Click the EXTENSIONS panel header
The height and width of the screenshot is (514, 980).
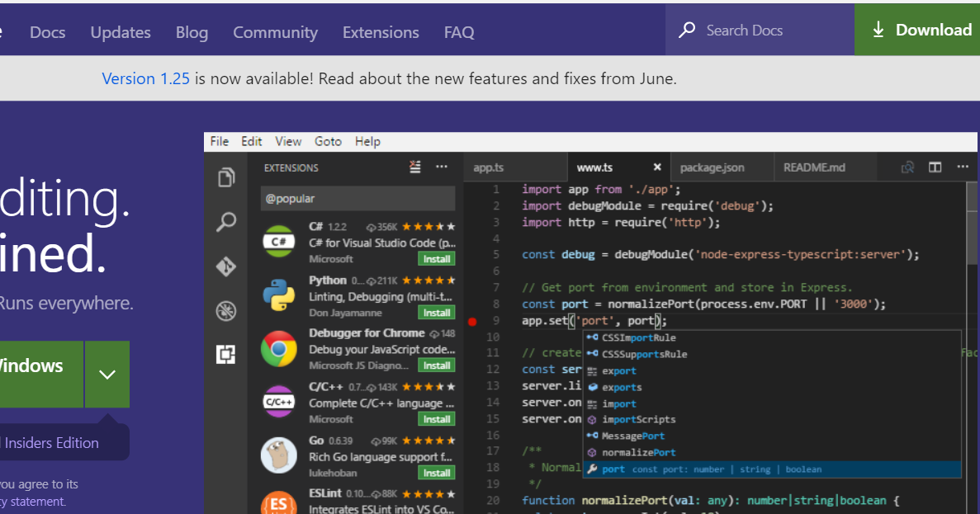tap(291, 168)
